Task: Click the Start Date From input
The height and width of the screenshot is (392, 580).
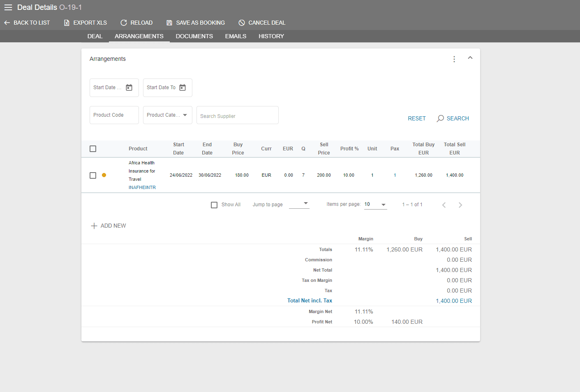Action: click(114, 88)
